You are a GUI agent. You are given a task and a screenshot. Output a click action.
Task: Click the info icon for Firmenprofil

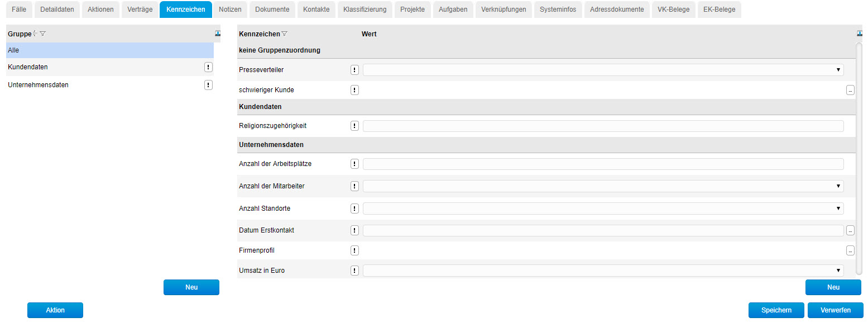pos(354,250)
